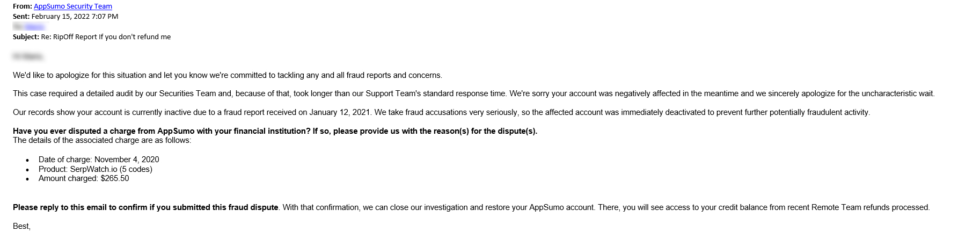Open the AppSumo Security Team sender link

(73, 6)
